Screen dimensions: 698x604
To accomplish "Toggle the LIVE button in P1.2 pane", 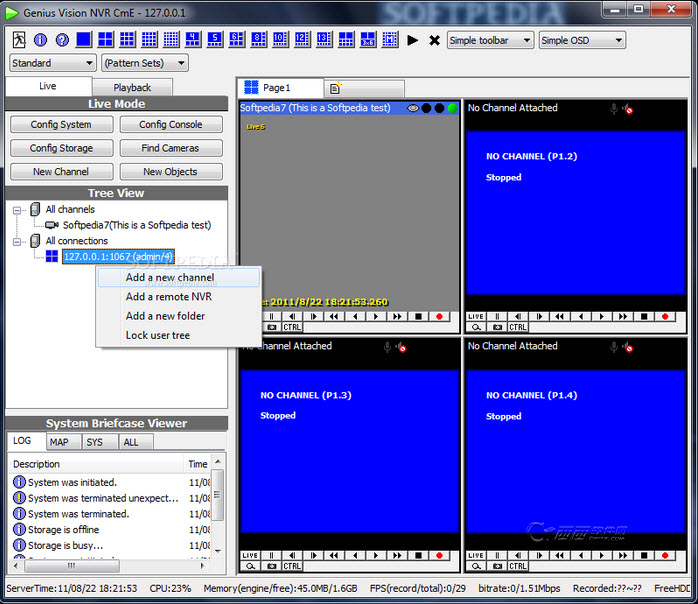I will pyautogui.click(x=476, y=316).
